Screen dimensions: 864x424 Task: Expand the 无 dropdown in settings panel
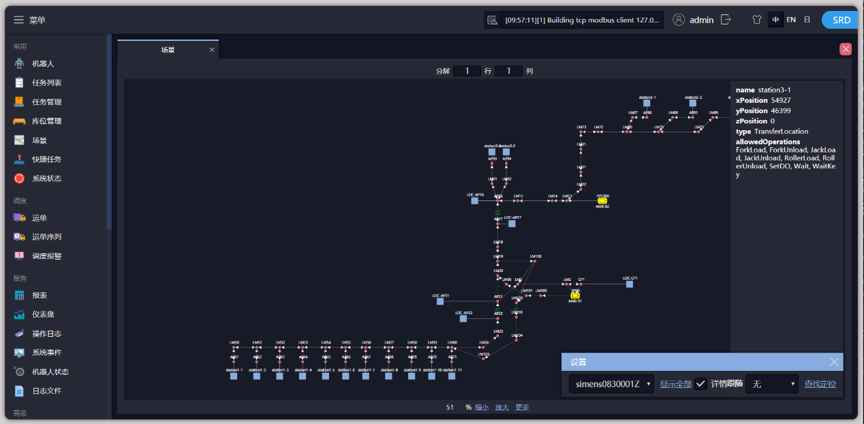tap(773, 384)
